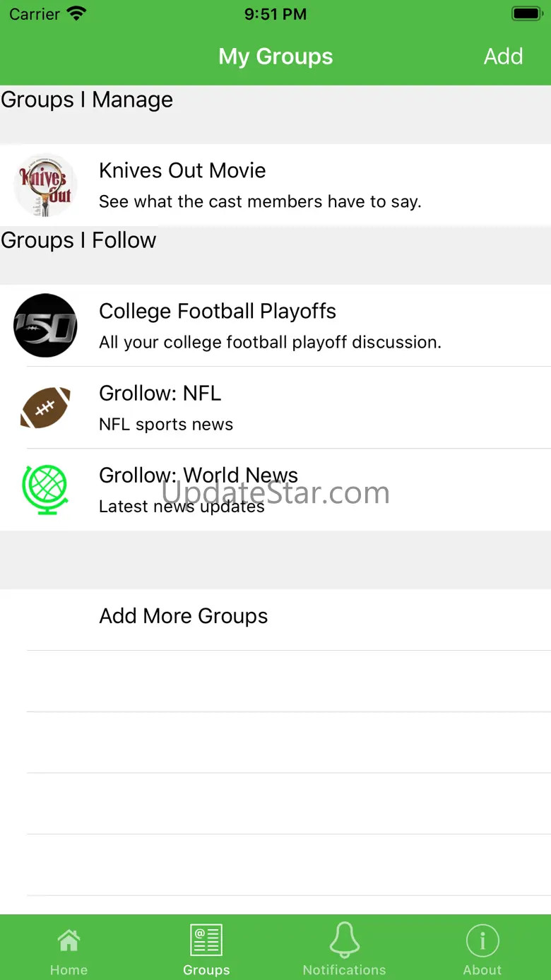The image size is (551, 980).
Task: Select Add More Groups row
Action: (184, 616)
